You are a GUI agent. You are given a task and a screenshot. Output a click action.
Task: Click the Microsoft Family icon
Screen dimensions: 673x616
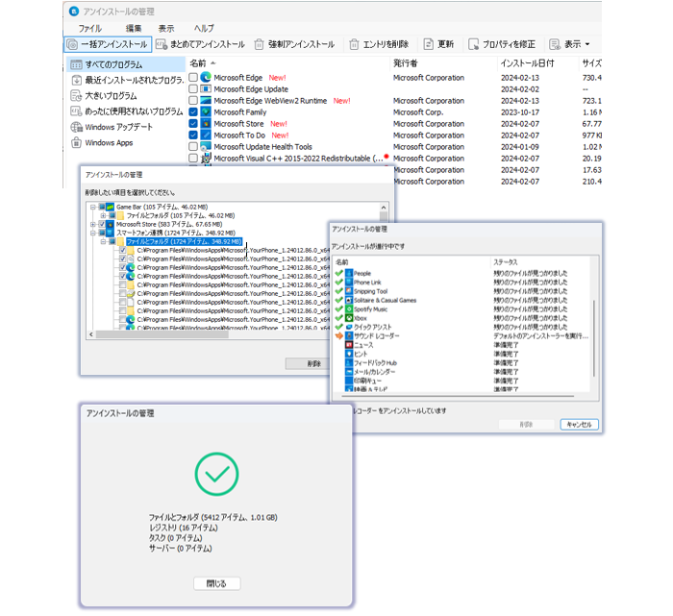point(206,112)
